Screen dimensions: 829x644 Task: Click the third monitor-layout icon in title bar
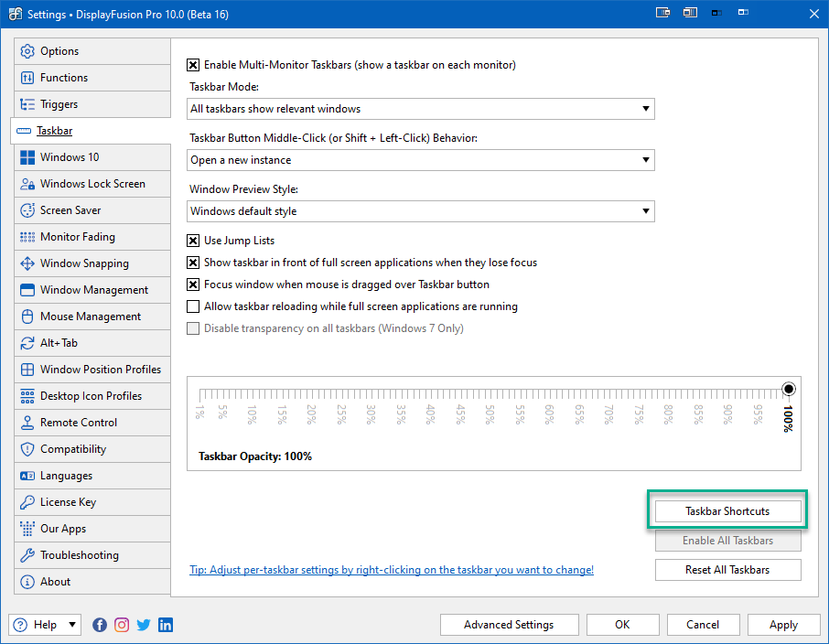click(716, 12)
